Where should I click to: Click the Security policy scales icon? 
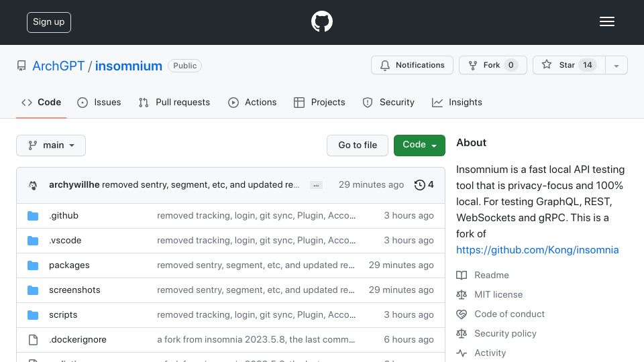coord(462,334)
